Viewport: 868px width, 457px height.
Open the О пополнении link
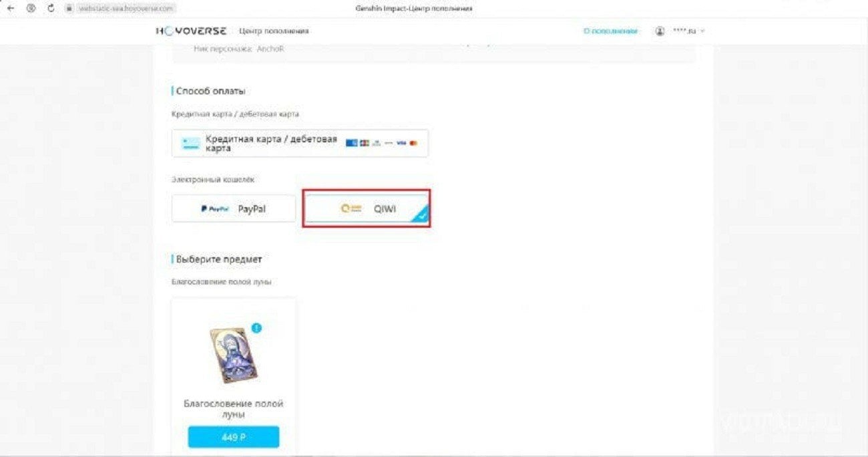(x=610, y=31)
